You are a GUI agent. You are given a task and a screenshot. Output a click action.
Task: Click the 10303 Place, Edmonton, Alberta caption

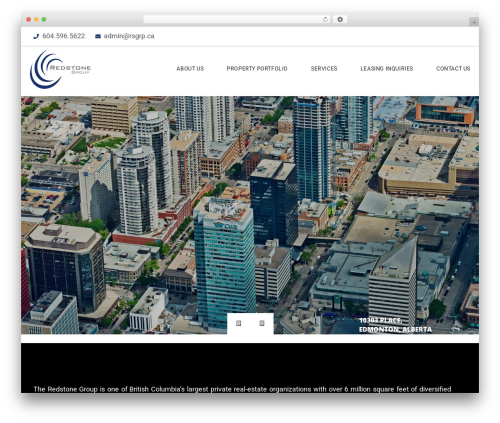(x=395, y=325)
